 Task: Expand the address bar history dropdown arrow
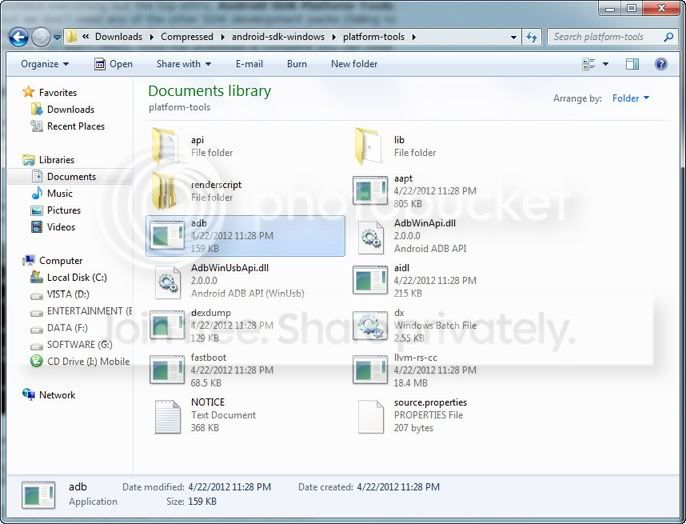coord(514,37)
